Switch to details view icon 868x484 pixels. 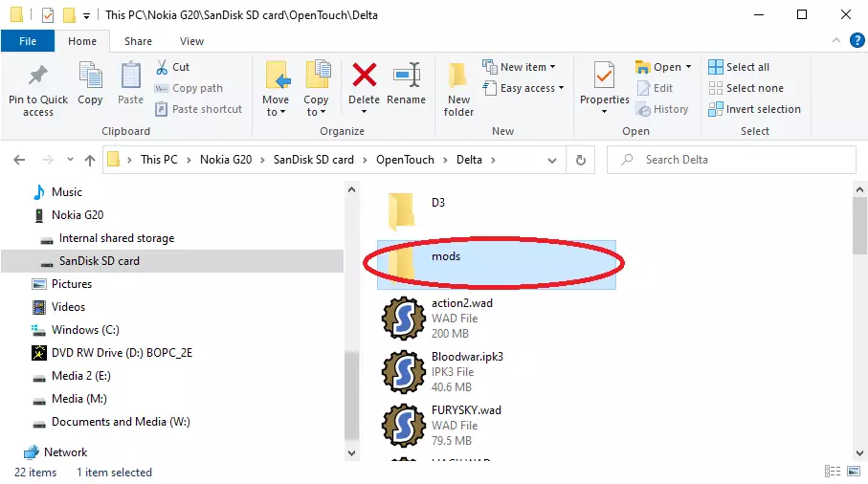(x=832, y=472)
